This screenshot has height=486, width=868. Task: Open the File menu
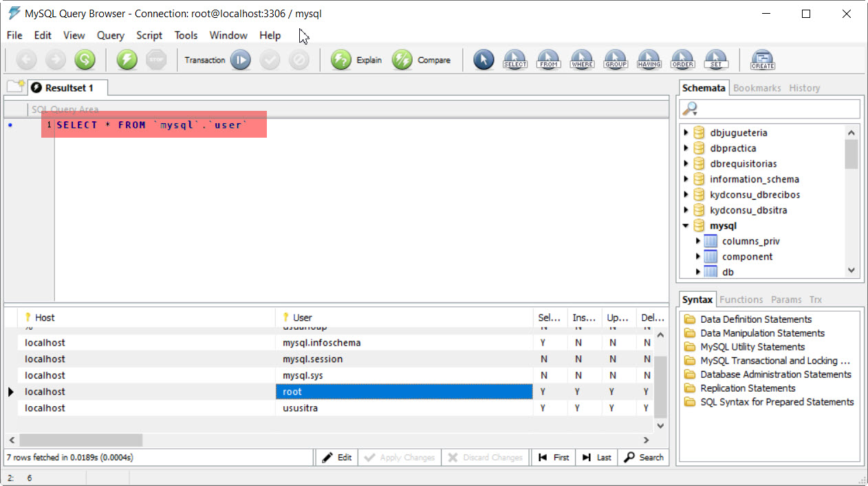pos(14,35)
